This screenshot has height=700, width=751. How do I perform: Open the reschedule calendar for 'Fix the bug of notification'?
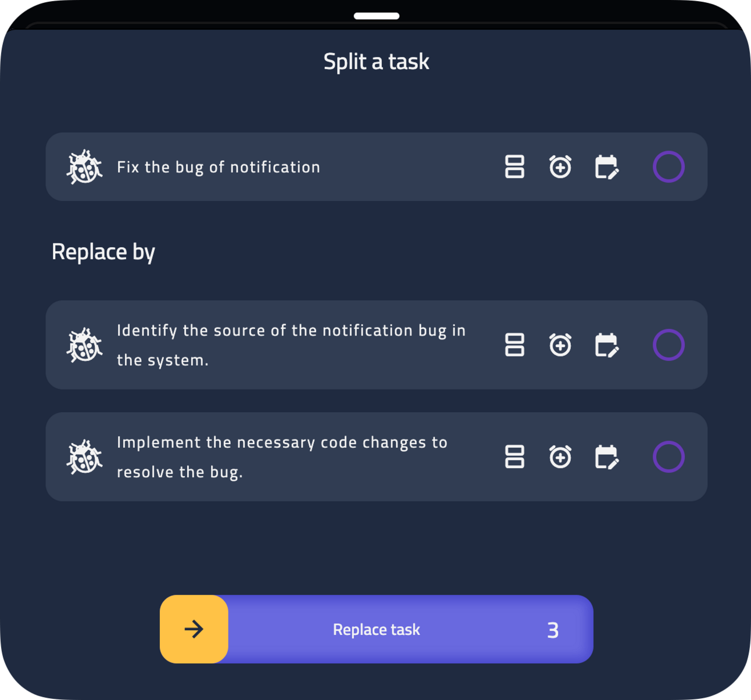tap(607, 167)
